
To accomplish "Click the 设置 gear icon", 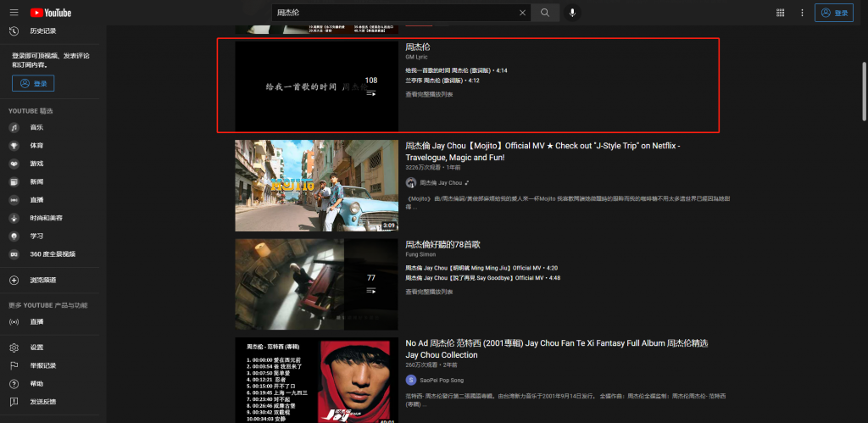I will click(x=14, y=348).
